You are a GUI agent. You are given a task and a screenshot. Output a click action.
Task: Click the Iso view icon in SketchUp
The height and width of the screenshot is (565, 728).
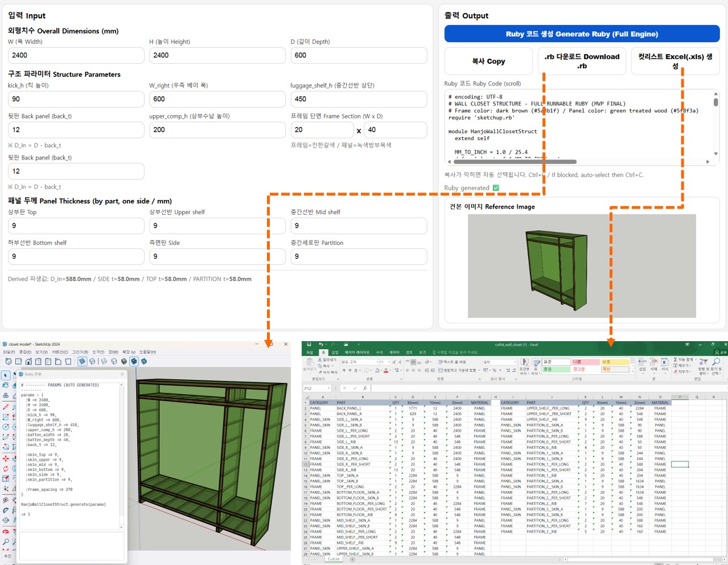(9, 361)
